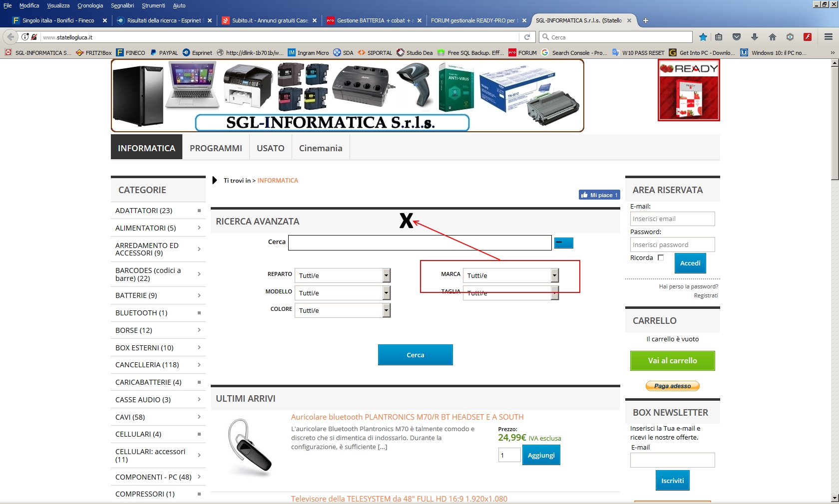Open the Segnalibri menu

122,5
